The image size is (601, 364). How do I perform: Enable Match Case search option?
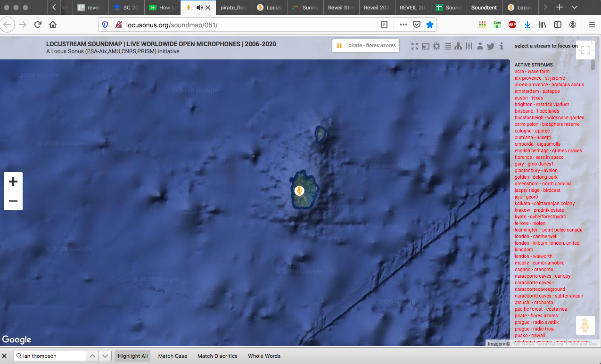173,356
